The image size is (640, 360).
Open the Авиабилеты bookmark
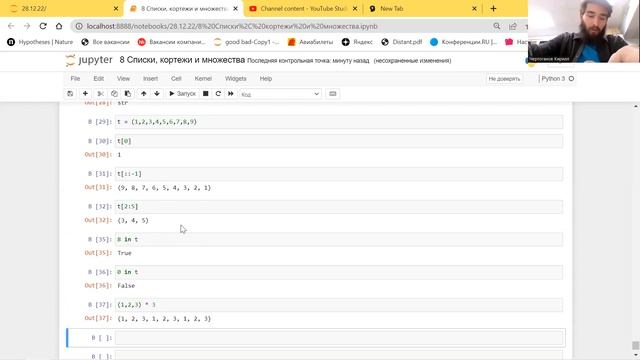[310, 42]
